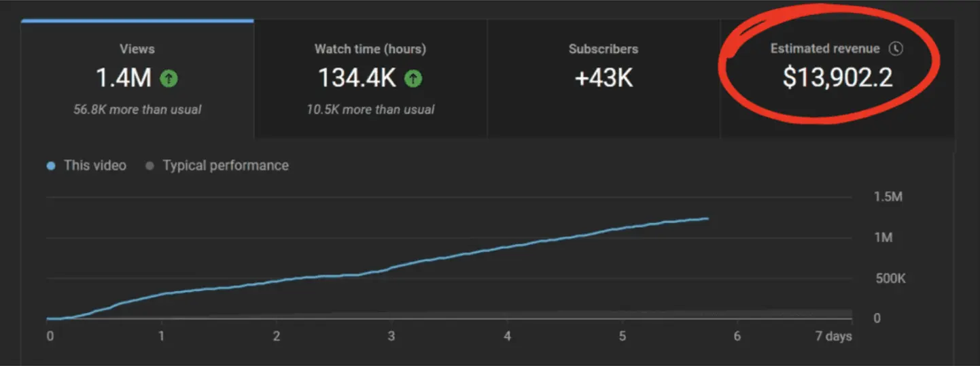Click 56.8K more than usual text

(x=137, y=110)
